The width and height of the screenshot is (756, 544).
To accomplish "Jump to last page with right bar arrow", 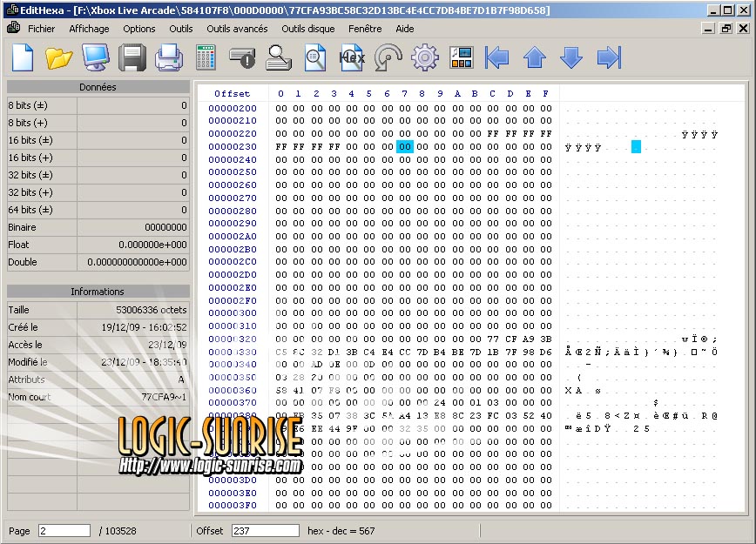I will coord(609,57).
